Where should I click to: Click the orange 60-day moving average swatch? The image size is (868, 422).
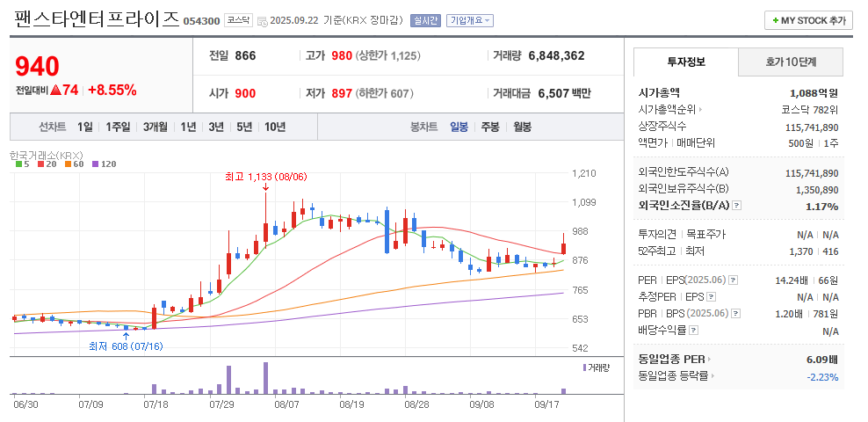coord(68,164)
